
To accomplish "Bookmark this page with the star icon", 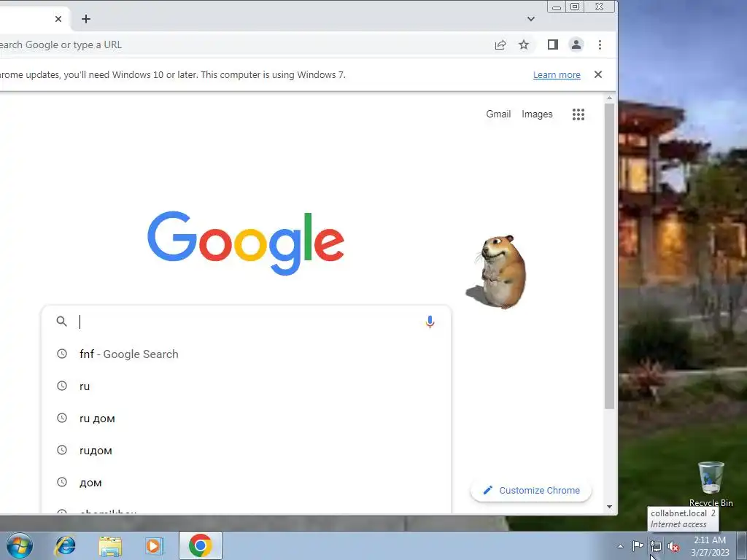I will 524,44.
